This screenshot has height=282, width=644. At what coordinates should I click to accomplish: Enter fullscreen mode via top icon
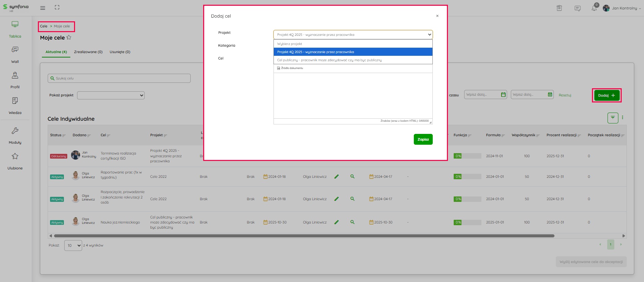click(x=57, y=7)
